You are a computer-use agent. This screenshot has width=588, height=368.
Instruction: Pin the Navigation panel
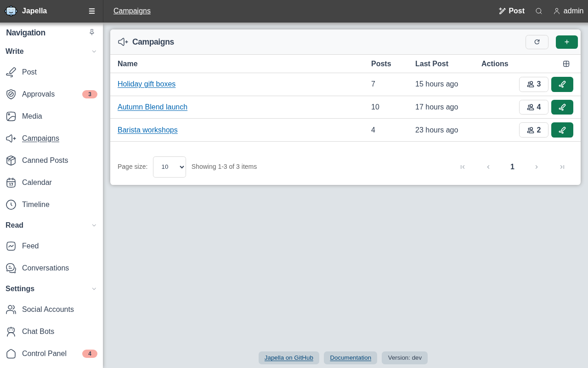click(x=92, y=32)
